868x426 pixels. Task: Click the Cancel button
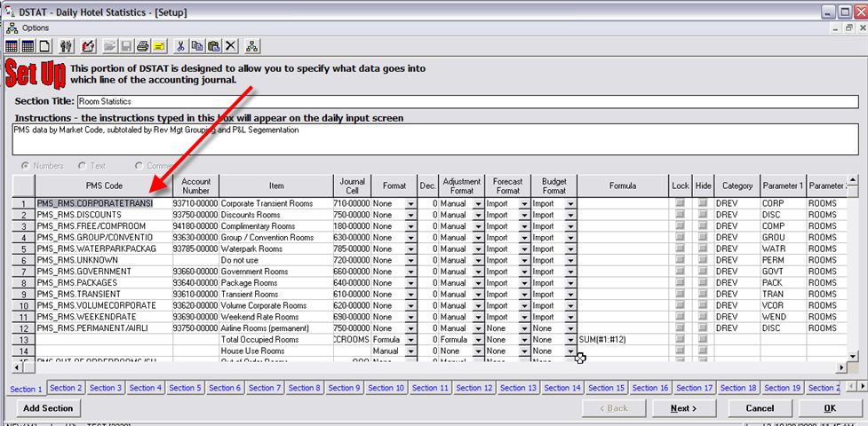(760, 408)
